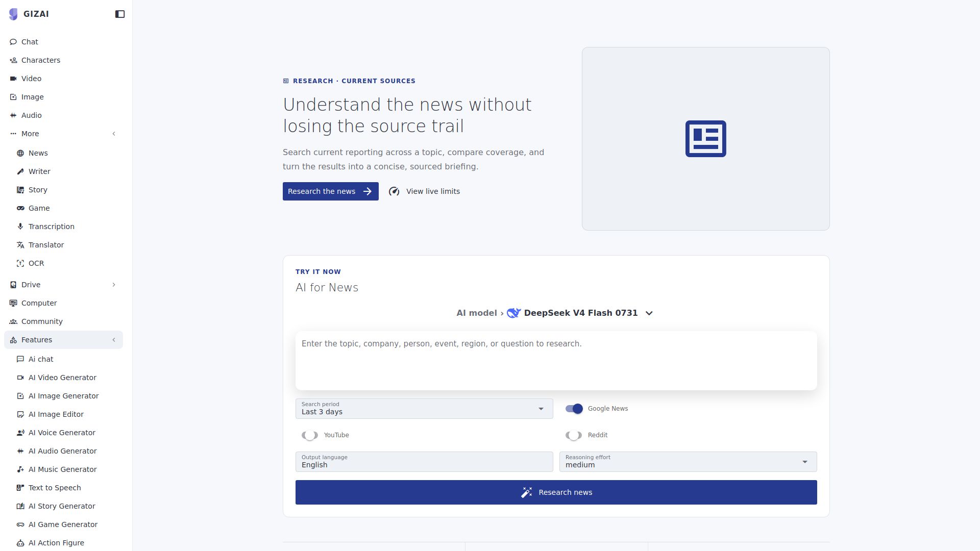Click the GIZAI logo icon
Image resolution: width=980 pixels, height=551 pixels.
13,14
